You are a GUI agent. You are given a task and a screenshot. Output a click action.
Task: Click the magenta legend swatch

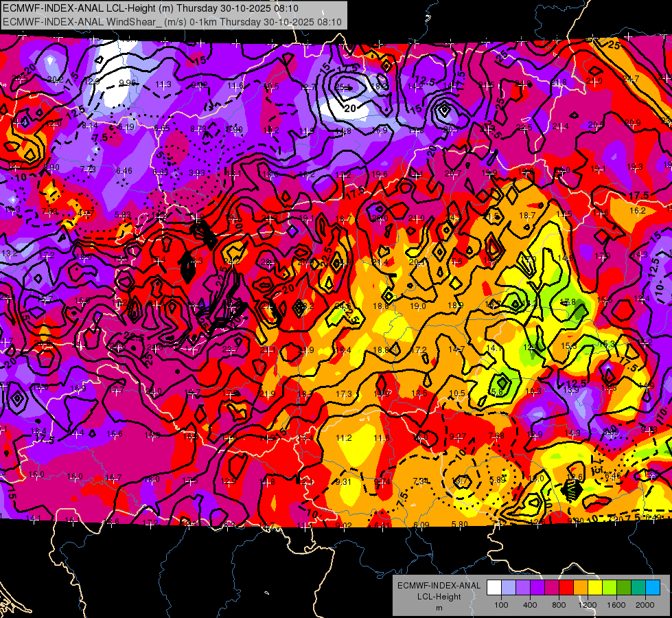pyautogui.click(x=552, y=588)
